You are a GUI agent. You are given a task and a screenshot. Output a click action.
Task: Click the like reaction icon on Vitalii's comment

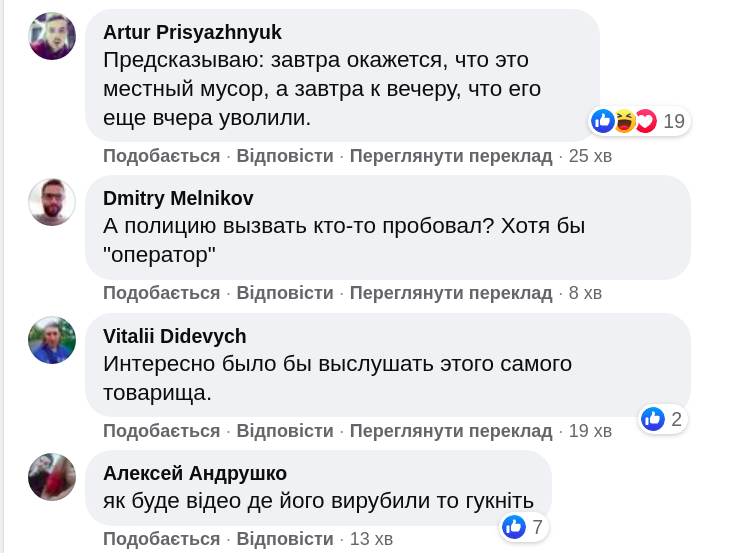coord(654,419)
